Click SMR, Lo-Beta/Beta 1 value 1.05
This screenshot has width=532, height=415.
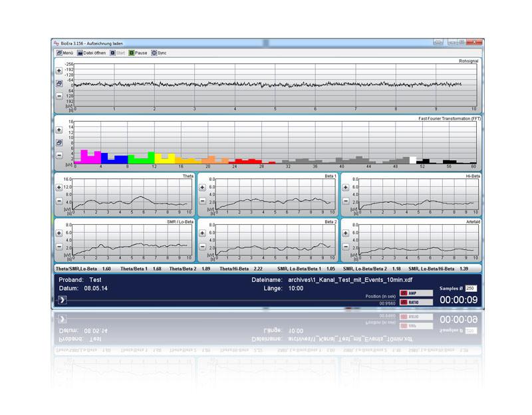tap(331, 269)
